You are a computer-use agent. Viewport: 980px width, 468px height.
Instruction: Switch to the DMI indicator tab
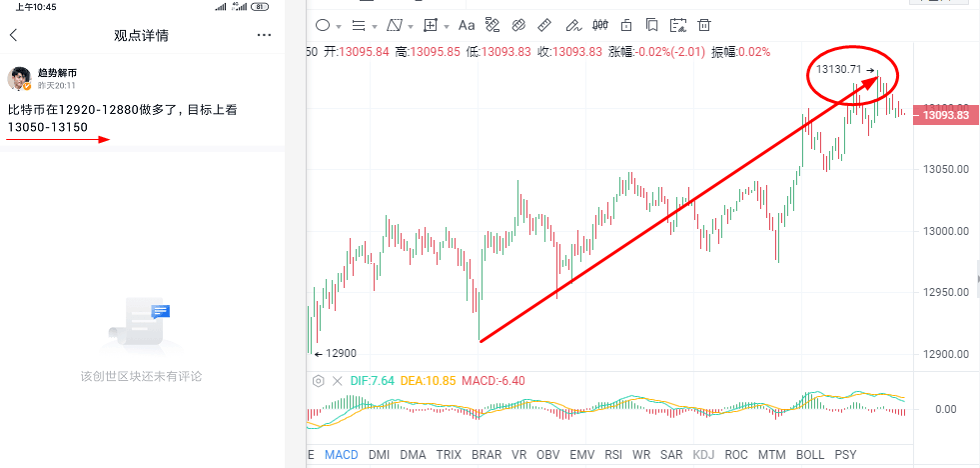(380, 455)
